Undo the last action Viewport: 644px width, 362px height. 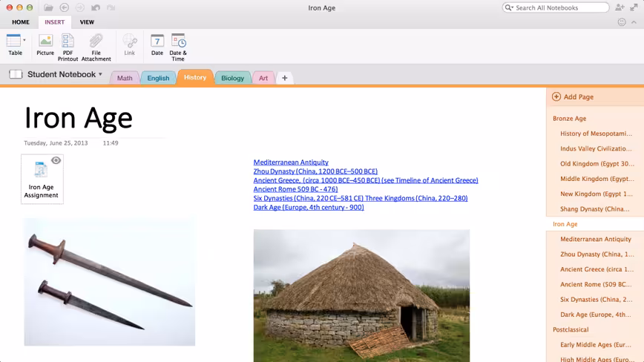click(x=95, y=7)
